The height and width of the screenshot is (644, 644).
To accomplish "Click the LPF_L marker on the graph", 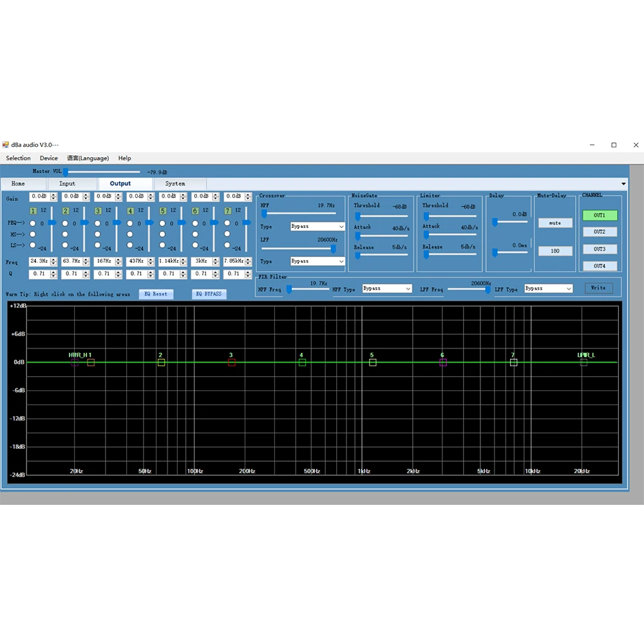I will coord(583,363).
